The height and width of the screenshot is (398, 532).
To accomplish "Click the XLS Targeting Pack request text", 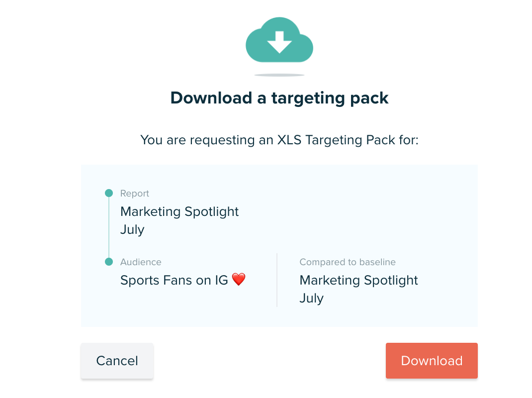I will point(279,140).
